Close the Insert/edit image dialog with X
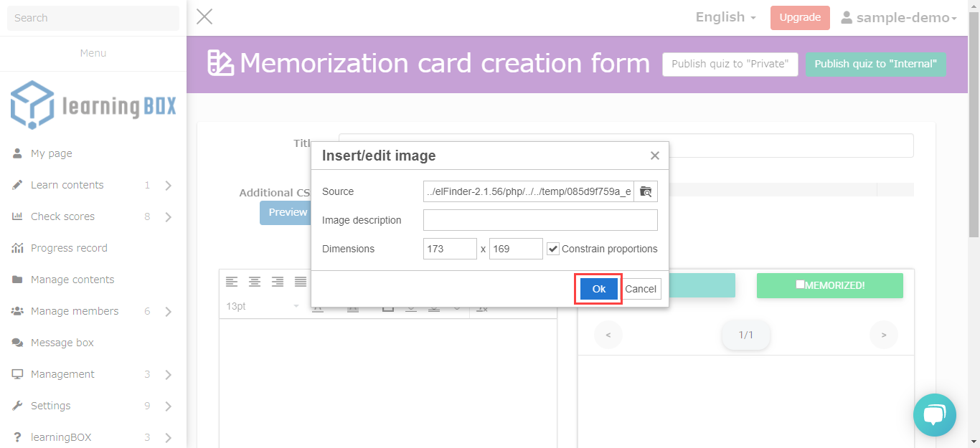This screenshot has height=448, width=980. (654, 156)
